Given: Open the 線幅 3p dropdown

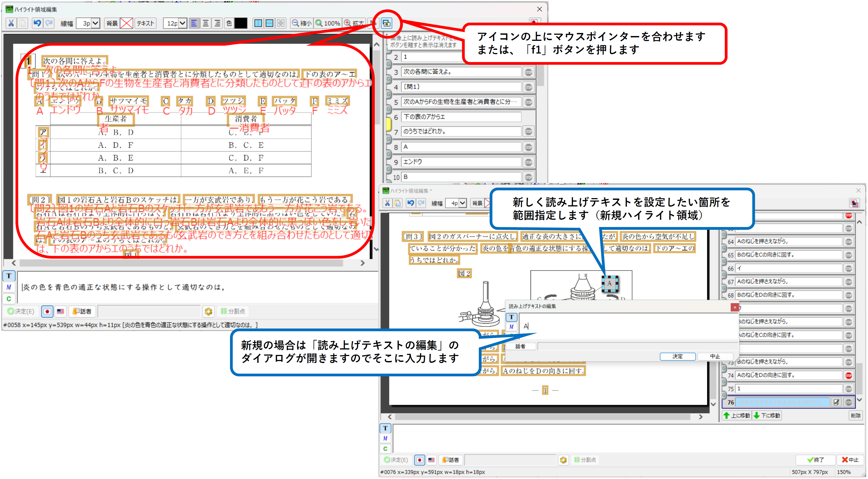Looking at the screenshot, I should coord(95,23).
